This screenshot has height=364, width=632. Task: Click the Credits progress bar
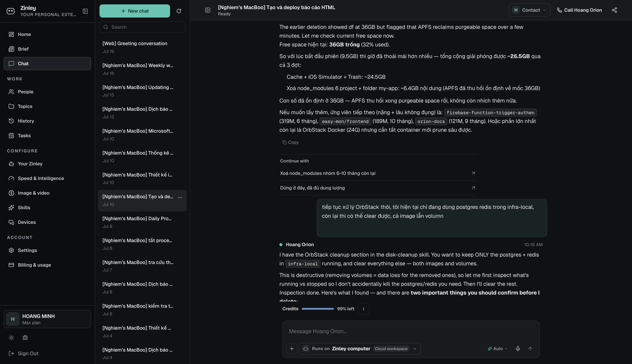coord(317,309)
